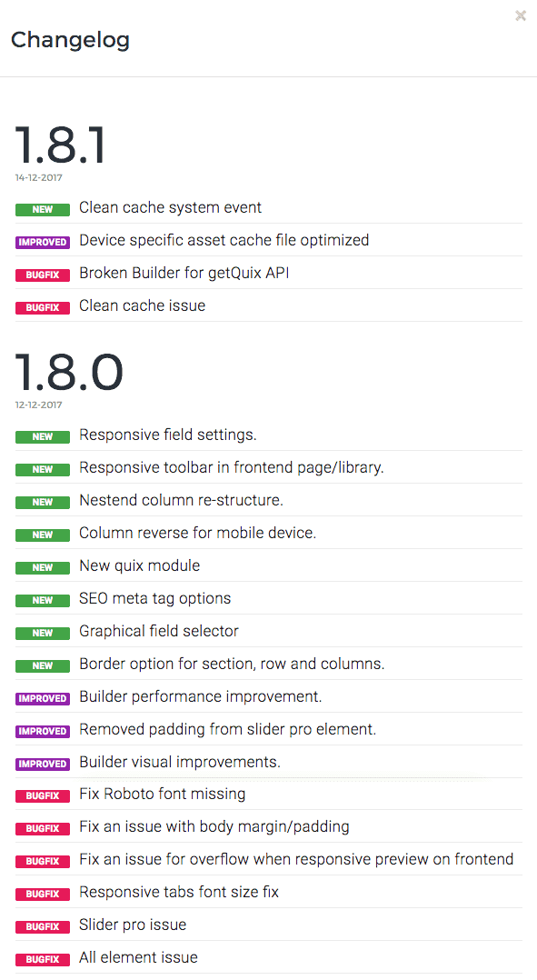The width and height of the screenshot is (537, 980).
Task: Click the entry Responsive tabs font size fix
Action: (178, 893)
